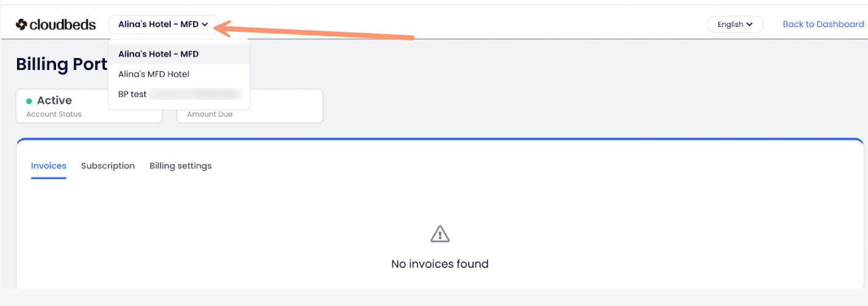
Task: Switch to the Invoices tab
Action: pos(49,166)
